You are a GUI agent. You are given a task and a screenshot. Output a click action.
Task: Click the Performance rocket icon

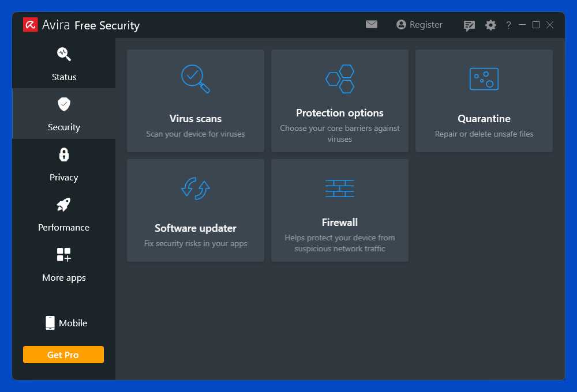click(63, 205)
